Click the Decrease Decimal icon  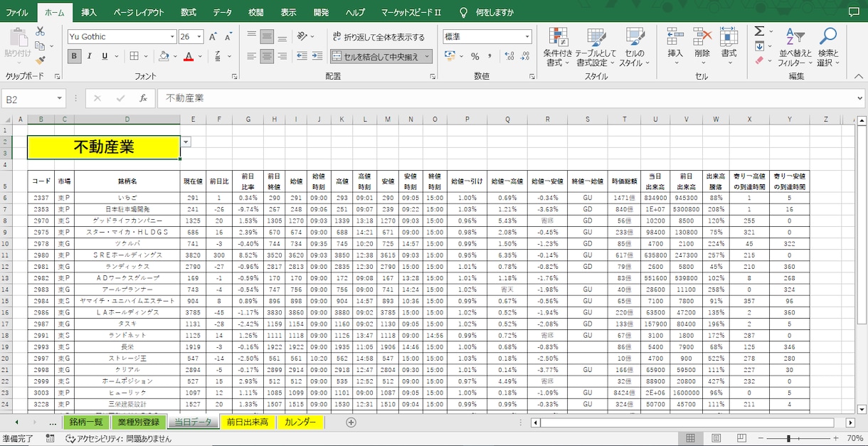(x=524, y=56)
